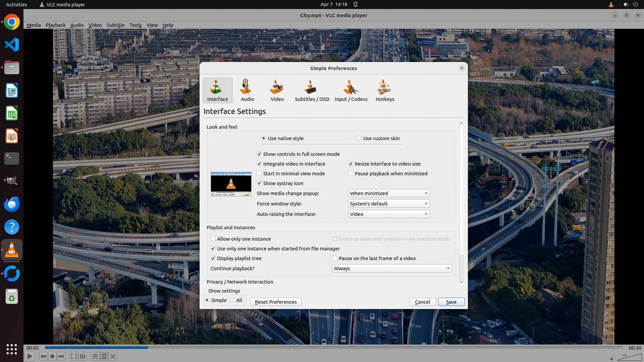
Task: Open the Tools menu
Action: 136,25
